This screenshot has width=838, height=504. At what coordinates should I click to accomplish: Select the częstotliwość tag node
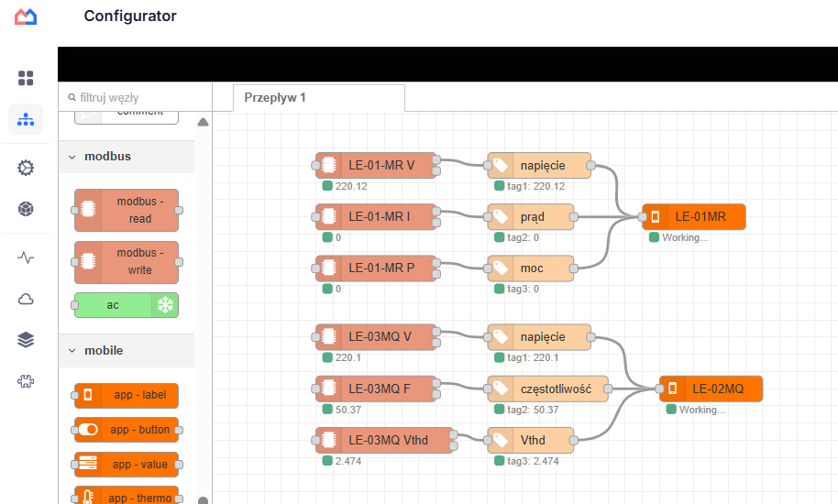(x=547, y=389)
